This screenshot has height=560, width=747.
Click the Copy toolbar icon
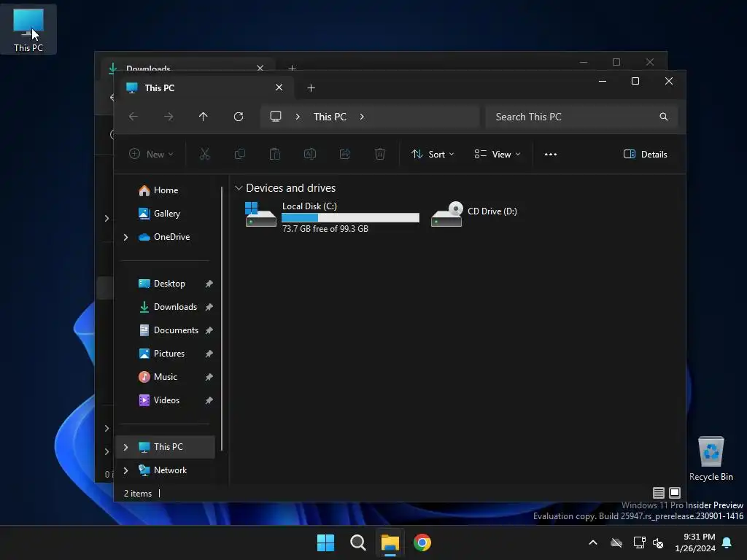(x=239, y=154)
